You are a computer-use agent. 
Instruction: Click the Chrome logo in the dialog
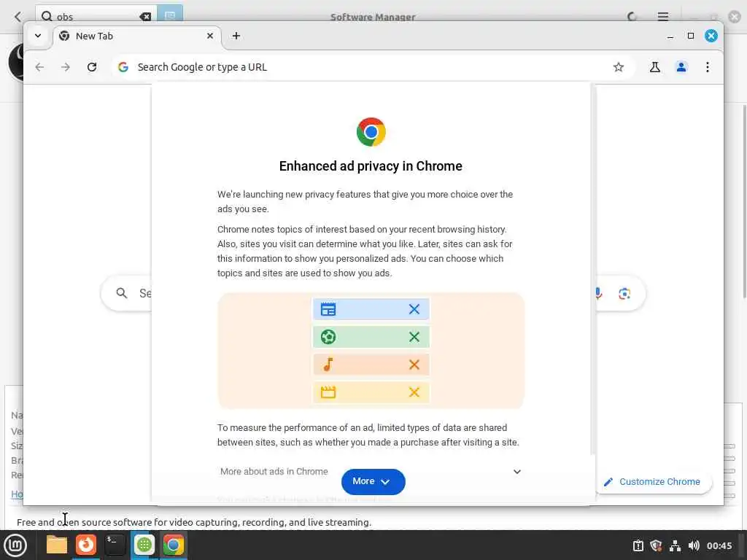371,132
